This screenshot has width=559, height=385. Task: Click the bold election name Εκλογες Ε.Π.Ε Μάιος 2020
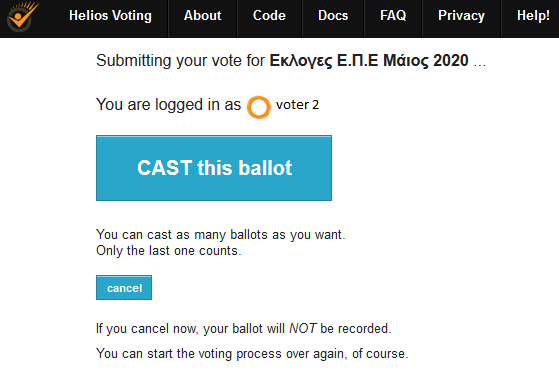coord(369,61)
